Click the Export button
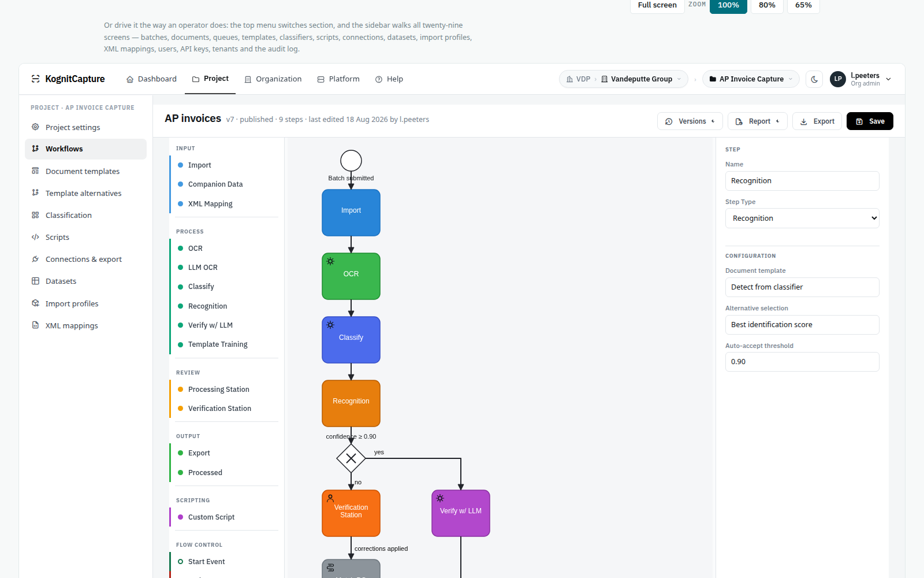The width and height of the screenshot is (924, 578). pos(817,121)
